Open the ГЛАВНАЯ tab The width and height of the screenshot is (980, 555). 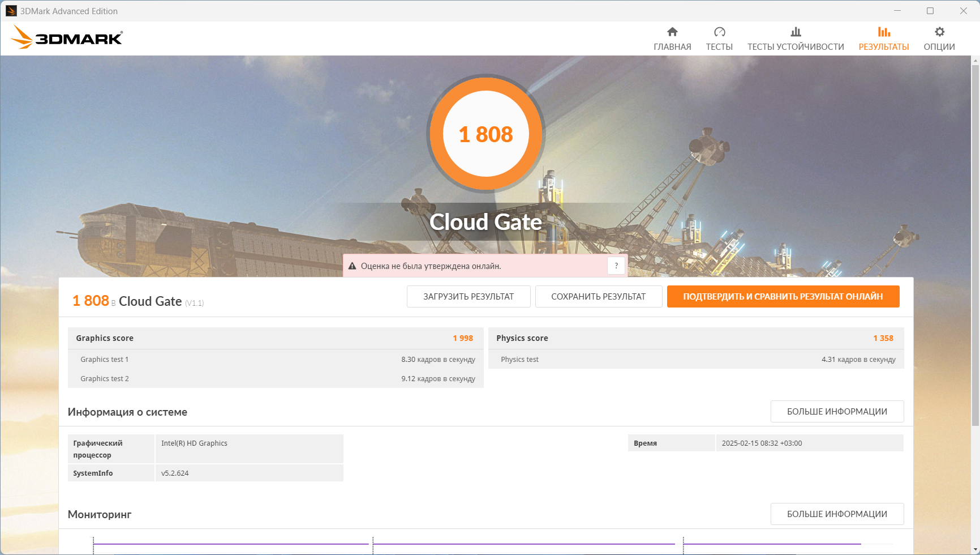coord(672,47)
